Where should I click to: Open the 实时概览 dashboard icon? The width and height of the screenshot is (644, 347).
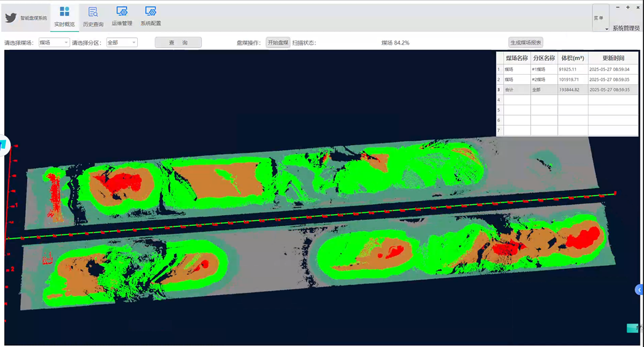(x=64, y=12)
